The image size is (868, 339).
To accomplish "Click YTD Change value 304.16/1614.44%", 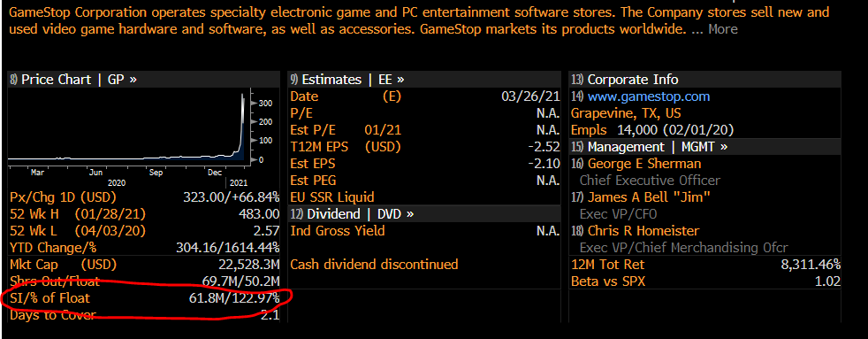I will (227, 248).
